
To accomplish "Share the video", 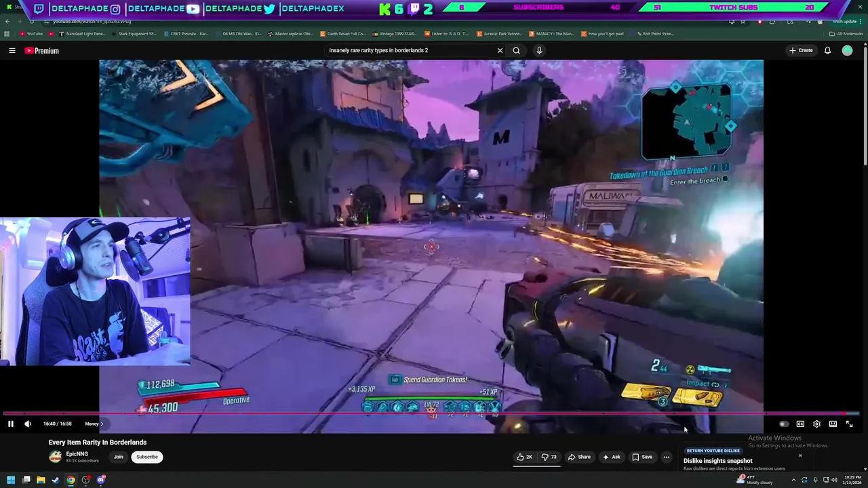I will click(x=578, y=457).
